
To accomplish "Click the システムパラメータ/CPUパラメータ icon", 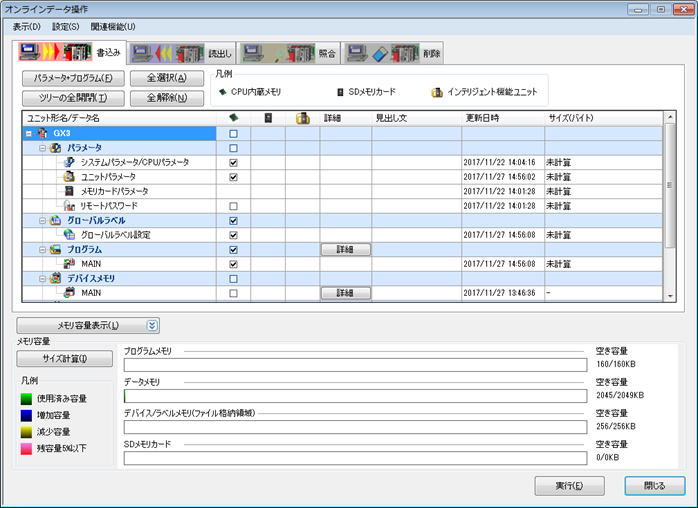I will click(69, 162).
